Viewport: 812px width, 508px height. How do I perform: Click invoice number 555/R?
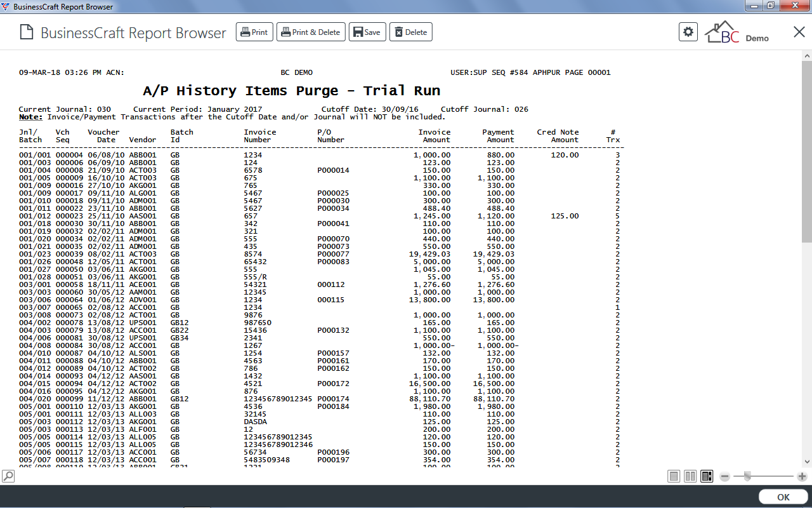pos(256,277)
